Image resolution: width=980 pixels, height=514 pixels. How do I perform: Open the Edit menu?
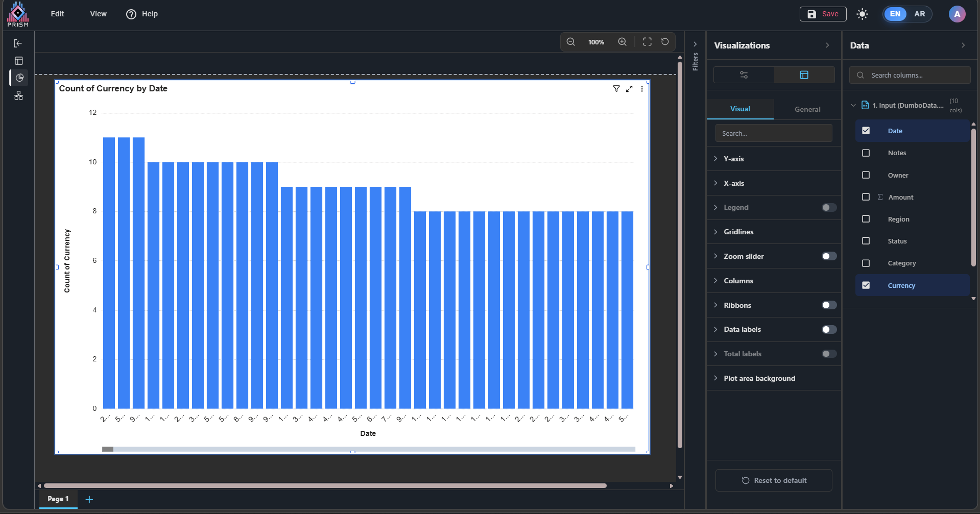click(57, 14)
